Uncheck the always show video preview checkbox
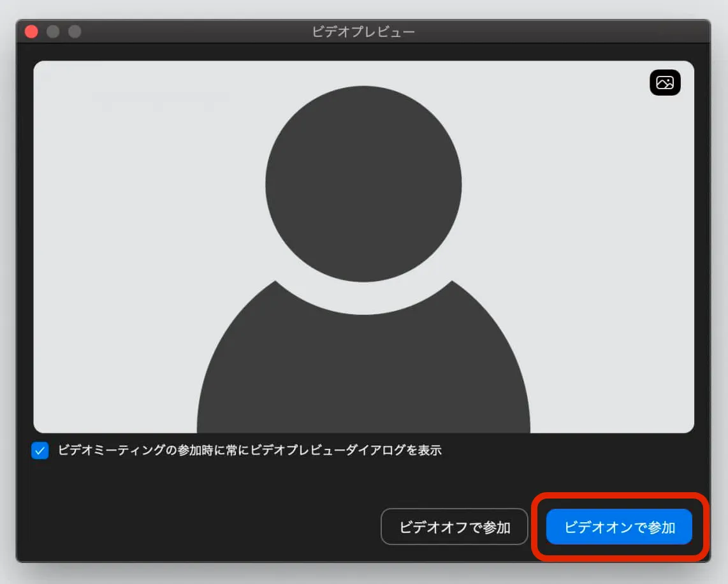This screenshot has width=728, height=584. pyautogui.click(x=40, y=451)
